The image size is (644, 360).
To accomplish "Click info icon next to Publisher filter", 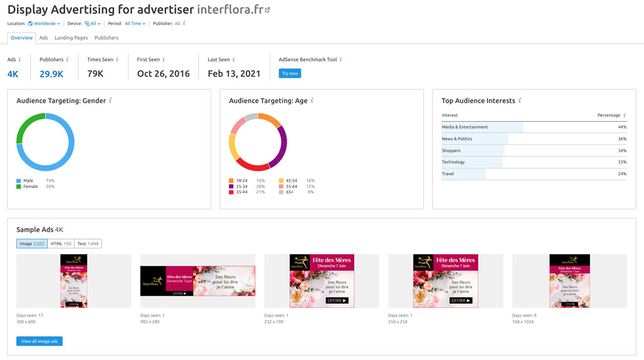I will tap(184, 23).
